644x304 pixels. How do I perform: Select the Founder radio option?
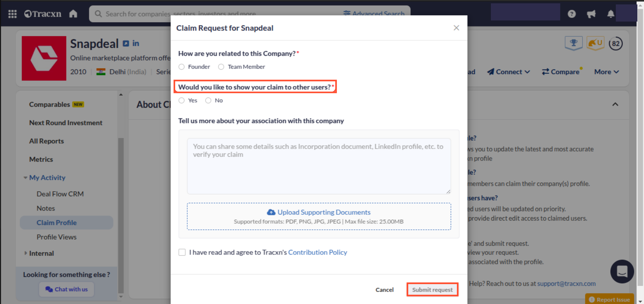tap(182, 67)
